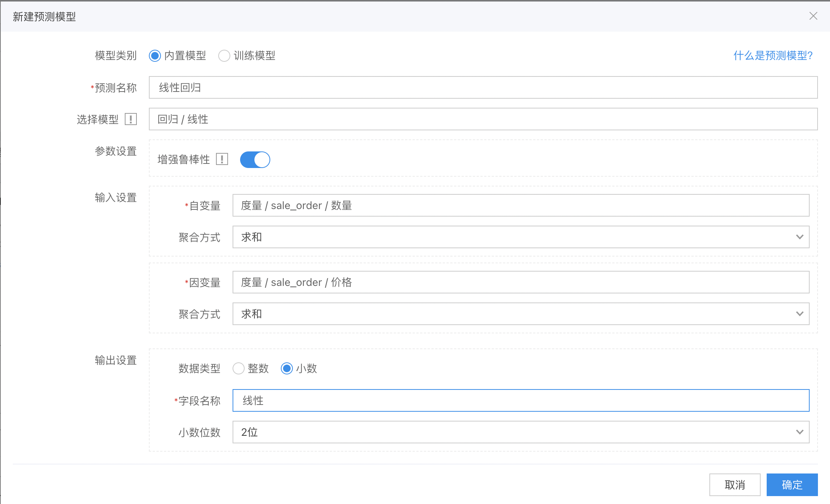Viewport: 830px width, 504px height.
Task: Expand the 小数位数 dropdown showing 2位
Action: pyautogui.click(x=521, y=432)
